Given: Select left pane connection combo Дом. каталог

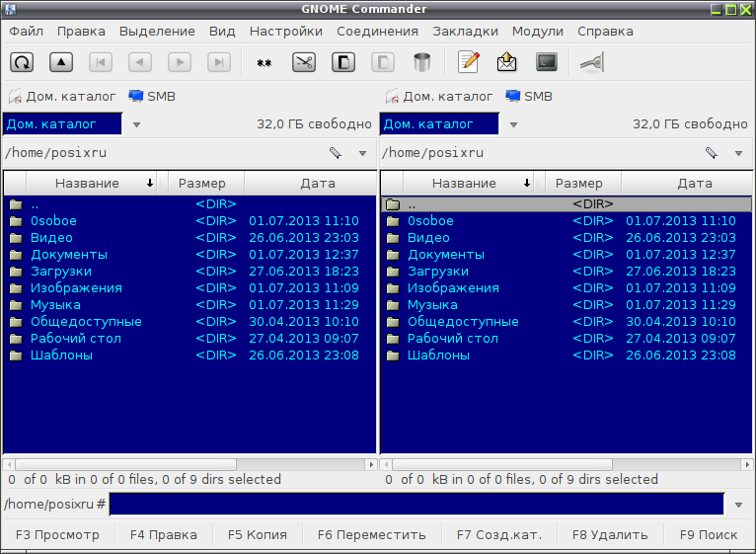Looking at the screenshot, I should tap(63, 124).
